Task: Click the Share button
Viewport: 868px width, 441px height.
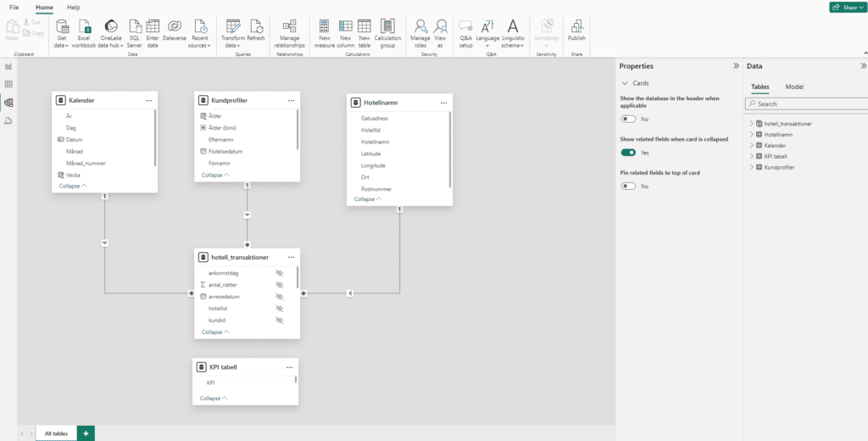Action: pyautogui.click(x=847, y=7)
